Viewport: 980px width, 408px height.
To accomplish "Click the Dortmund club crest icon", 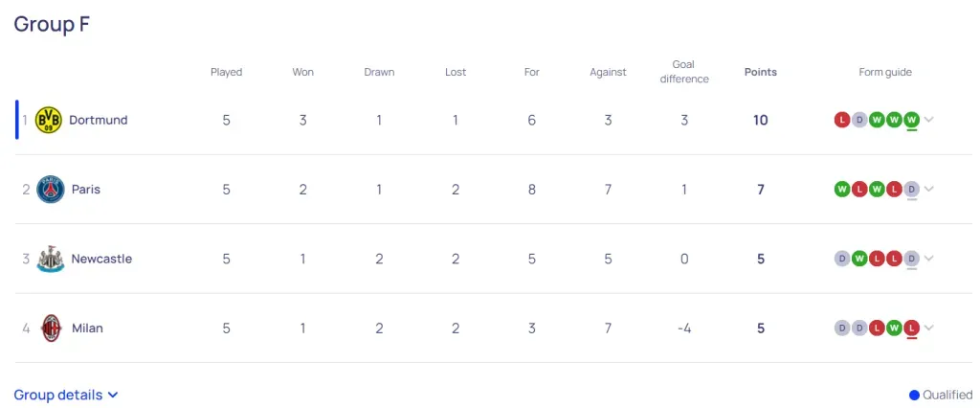I will coord(48,120).
